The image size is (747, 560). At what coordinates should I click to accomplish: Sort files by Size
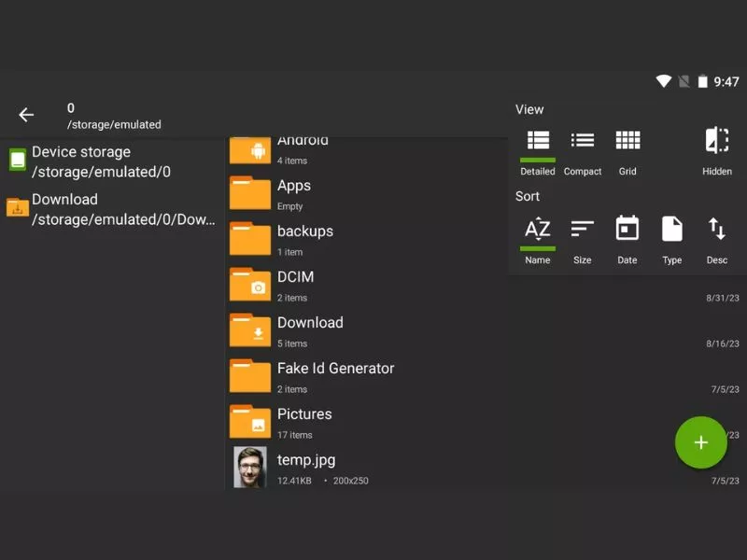pyautogui.click(x=582, y=229)
